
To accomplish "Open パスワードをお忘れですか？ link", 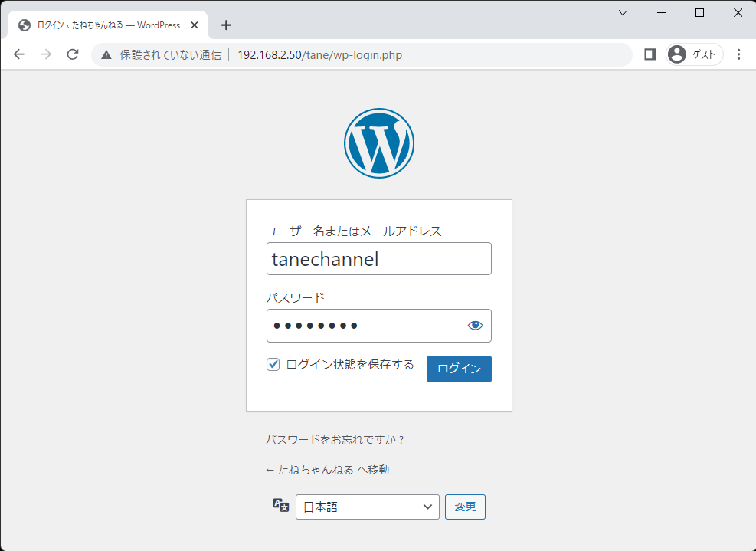I will 335,440.
